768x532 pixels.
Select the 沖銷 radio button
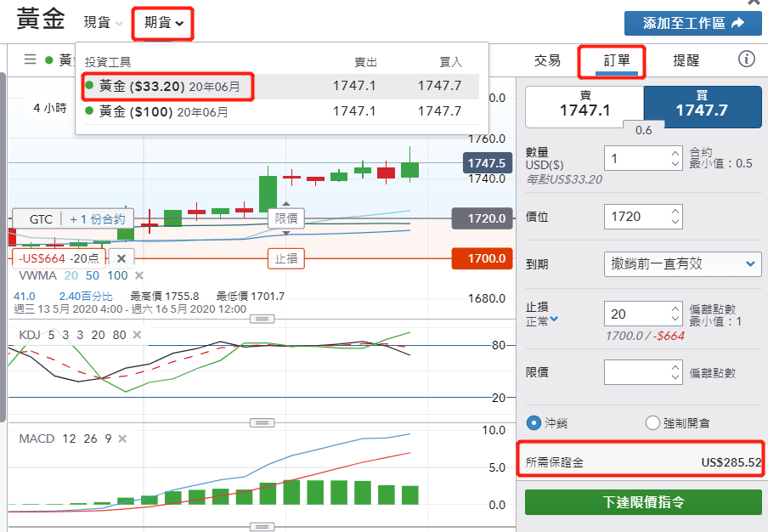(534, 422)
